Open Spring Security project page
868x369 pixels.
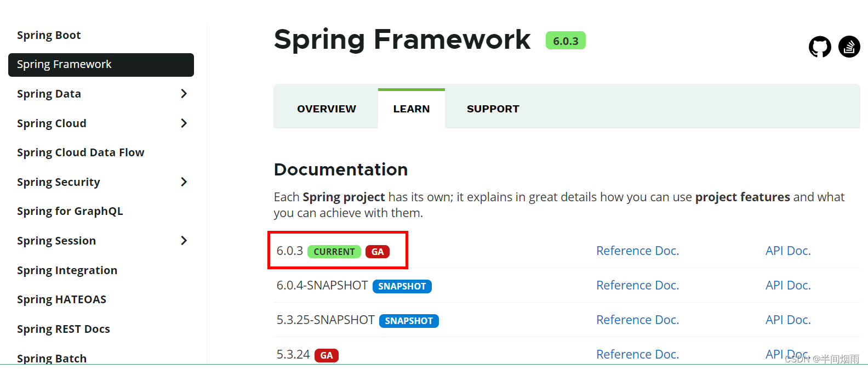(59, 182)
